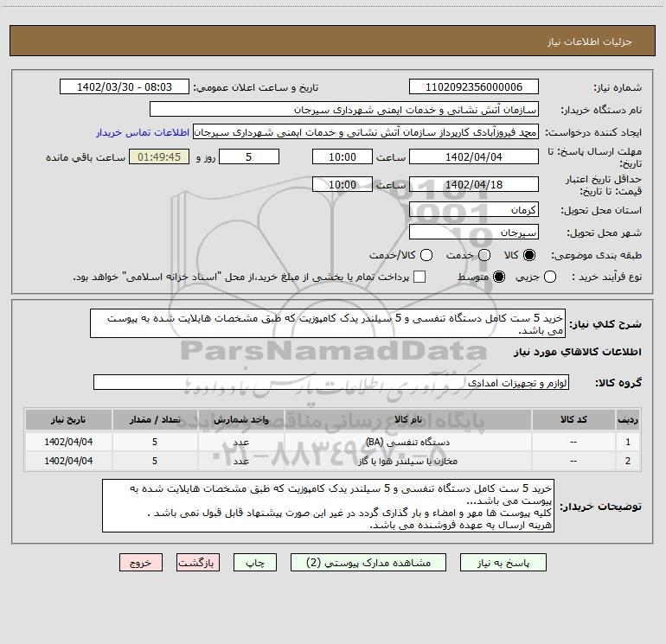Click the ردیف column header

[x=628, y=419]
